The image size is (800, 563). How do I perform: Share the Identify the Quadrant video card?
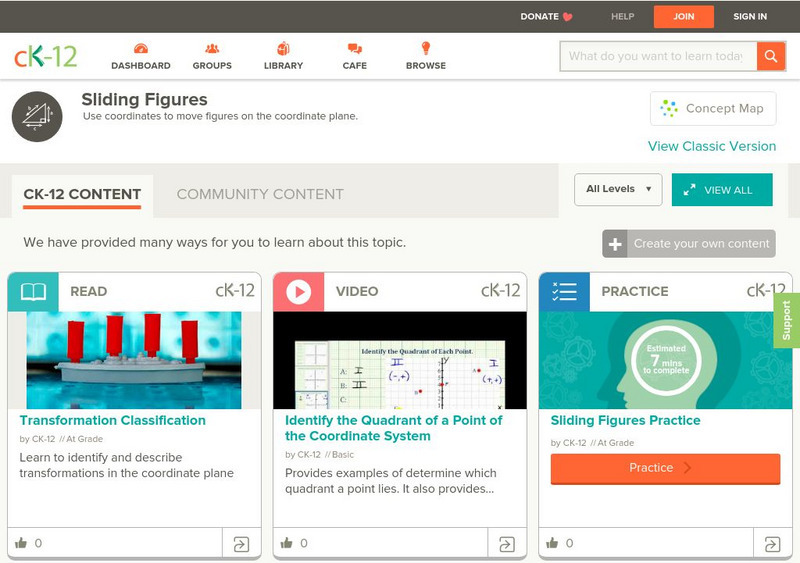pos(507,544)
